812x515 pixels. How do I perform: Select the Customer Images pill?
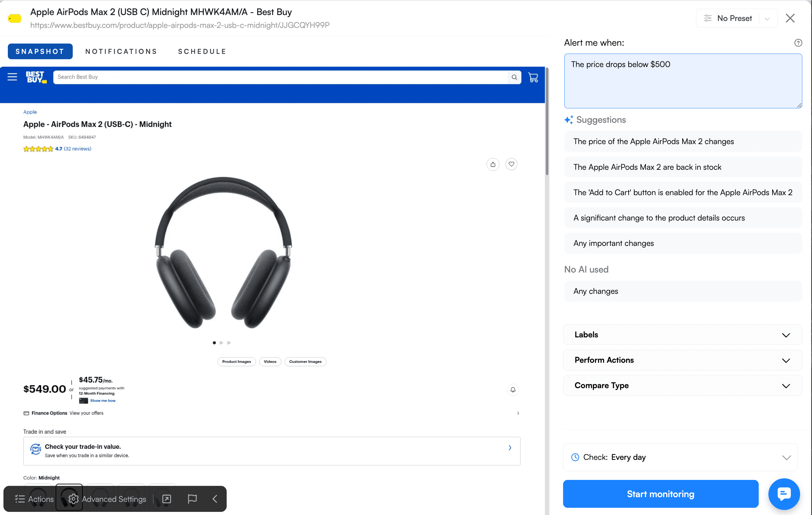click(305, 362)
